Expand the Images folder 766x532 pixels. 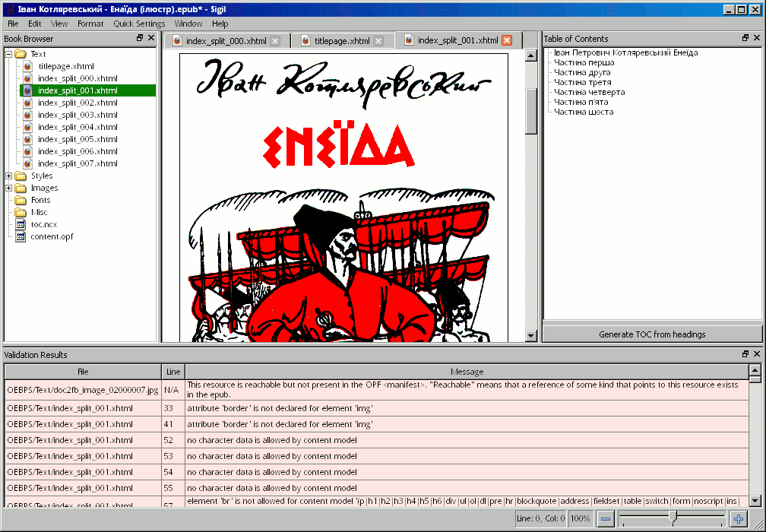[9, 188]
